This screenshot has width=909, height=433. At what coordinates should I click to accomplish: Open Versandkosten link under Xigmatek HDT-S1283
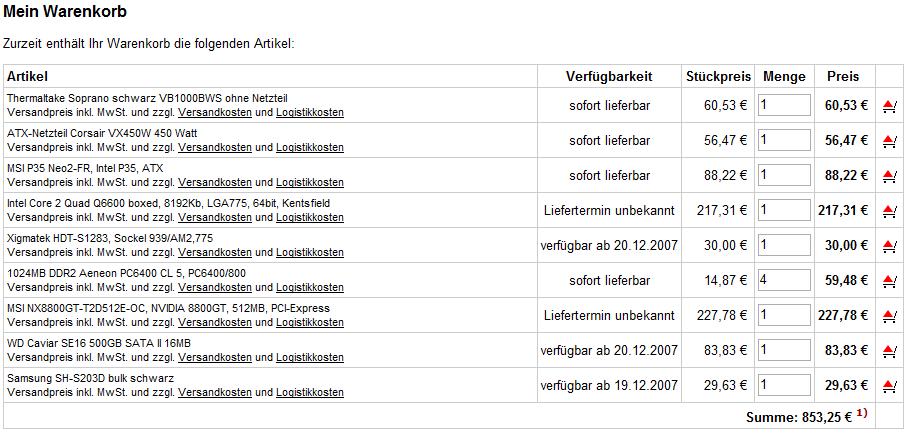214,253
